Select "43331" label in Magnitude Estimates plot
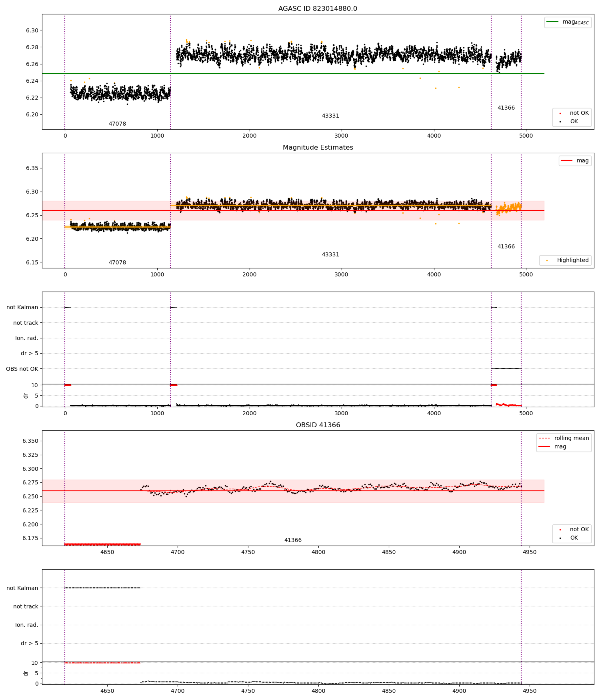 pos(330,255)
